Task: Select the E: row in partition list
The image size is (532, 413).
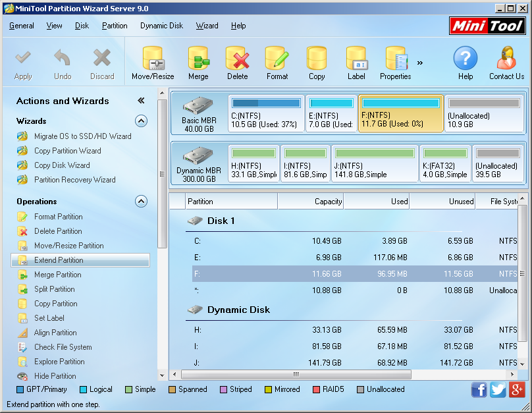Action: coord(354,258)
